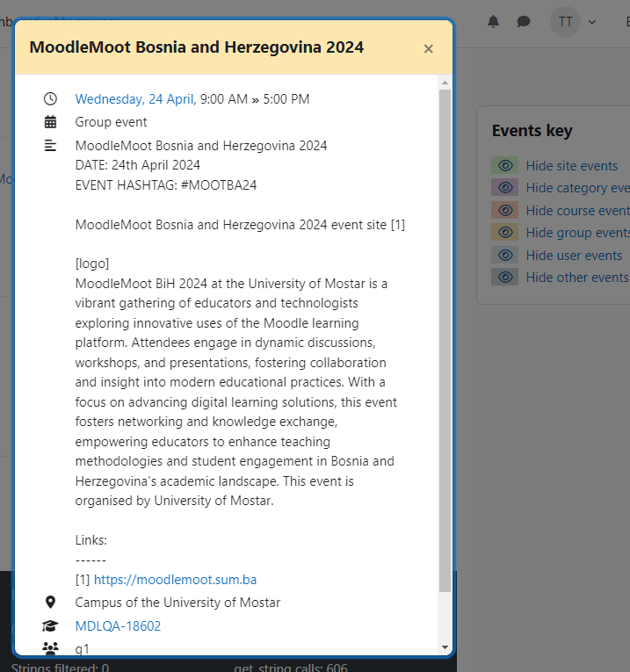This screenshot has height=672, width=630.
Task: Click the graduation cap course icon
Action: click(x=50, y=625)
